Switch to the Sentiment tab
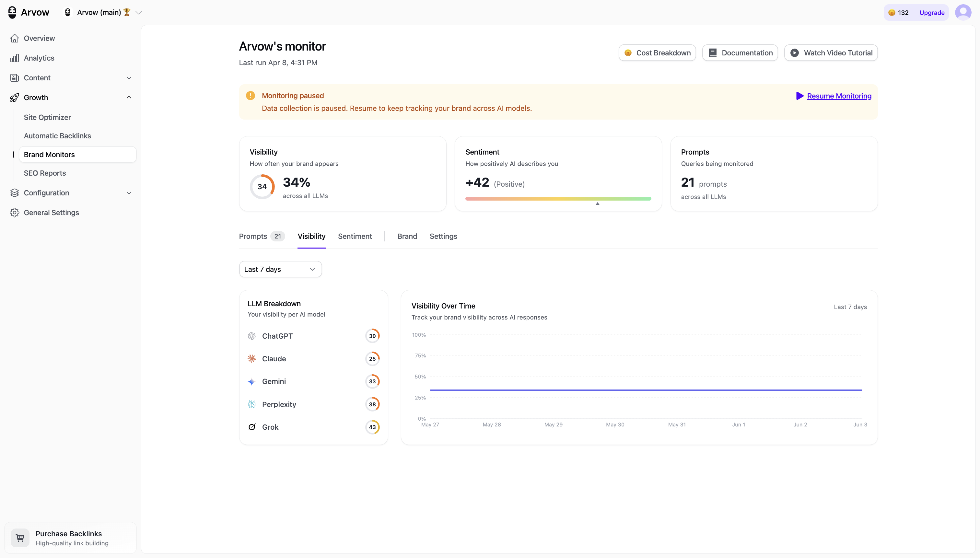 [x=355, y=237]
